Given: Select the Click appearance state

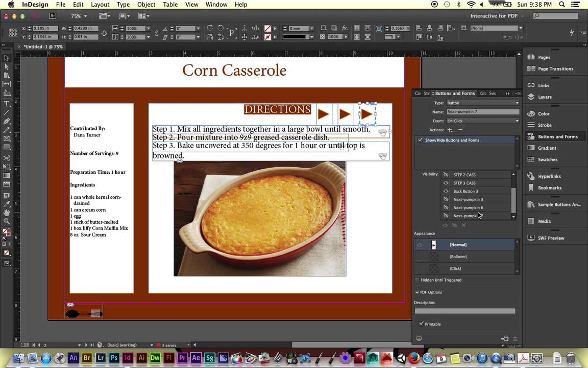Looking at the screenshot, I should coord(464,268).
